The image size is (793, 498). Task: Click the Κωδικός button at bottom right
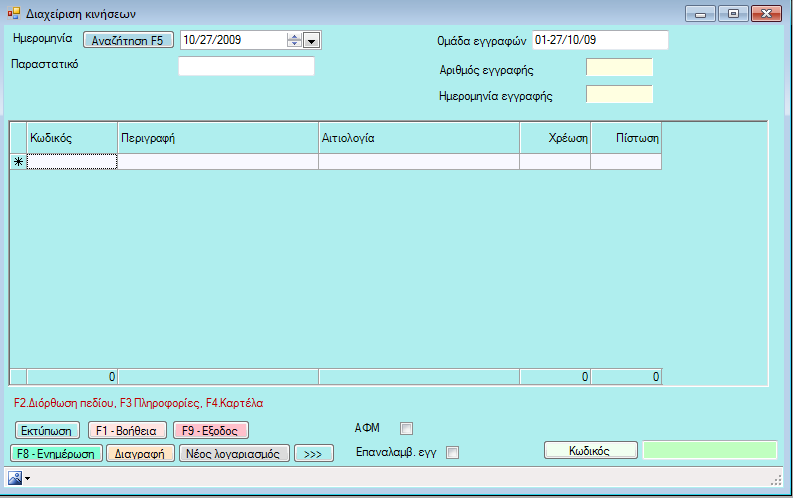(590, 450)
